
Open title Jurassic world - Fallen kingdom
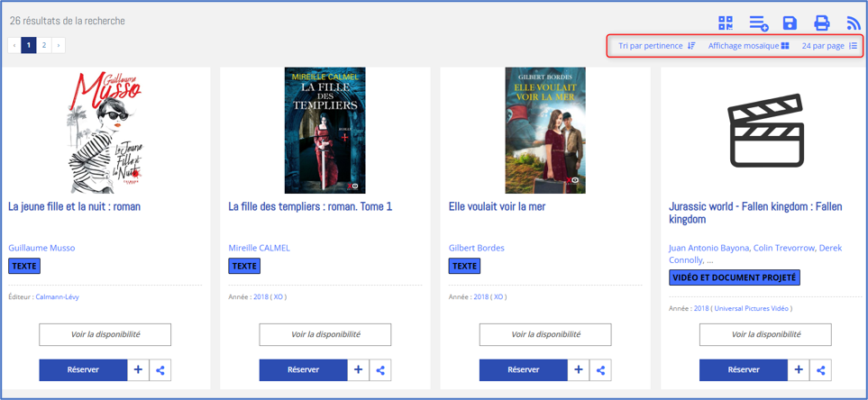pos(755,213)
